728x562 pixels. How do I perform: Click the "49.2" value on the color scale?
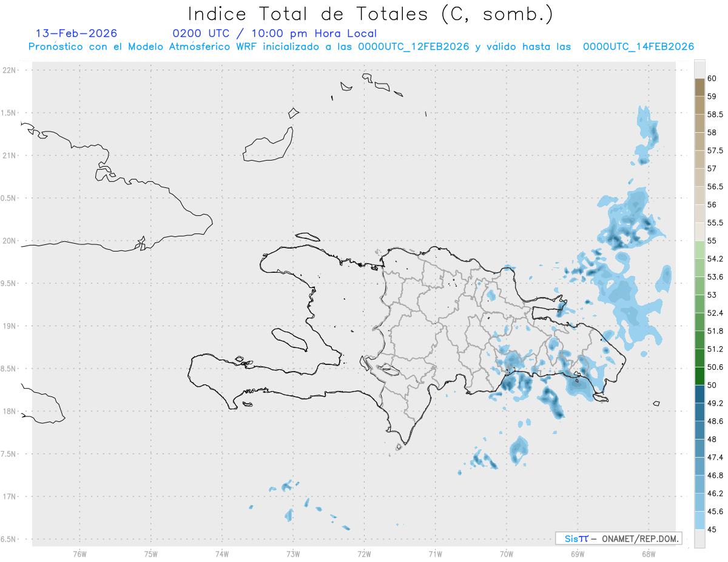(715, 403)
